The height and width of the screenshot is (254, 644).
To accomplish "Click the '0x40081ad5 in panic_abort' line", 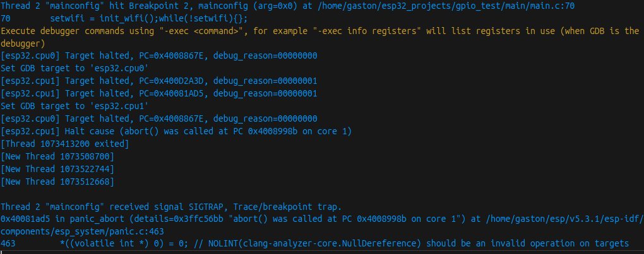I will click(322, 225).
